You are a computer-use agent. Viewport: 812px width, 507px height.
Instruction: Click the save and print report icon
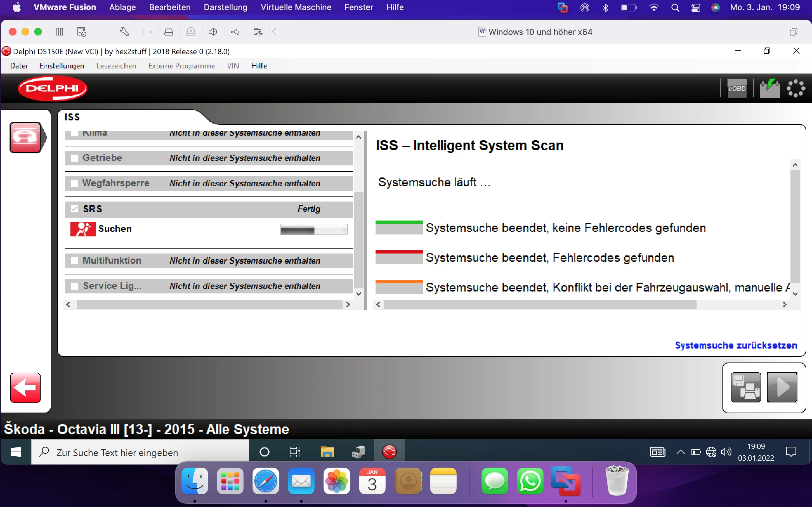click(x=746, y=387)
